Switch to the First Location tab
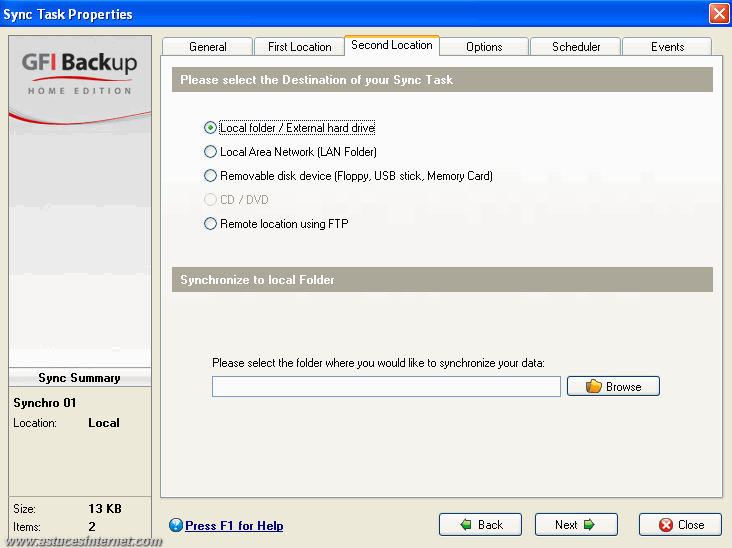 pos(299,47)
